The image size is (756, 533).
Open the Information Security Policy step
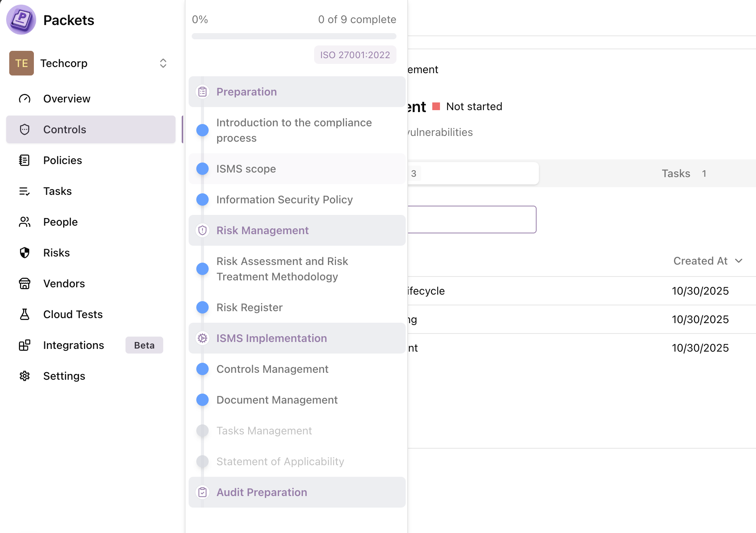[285, 199]
